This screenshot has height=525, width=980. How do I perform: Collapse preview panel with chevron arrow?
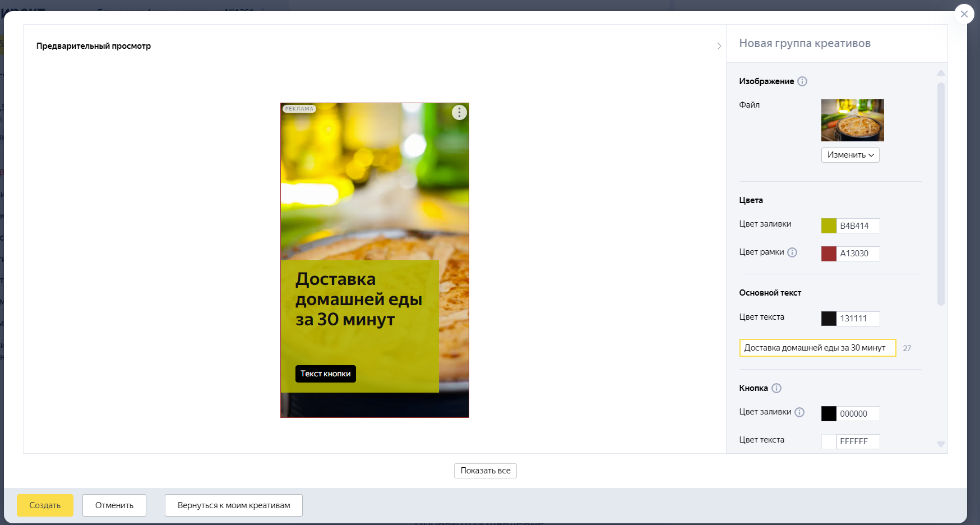pyautogui.click(x=719, y=46)
